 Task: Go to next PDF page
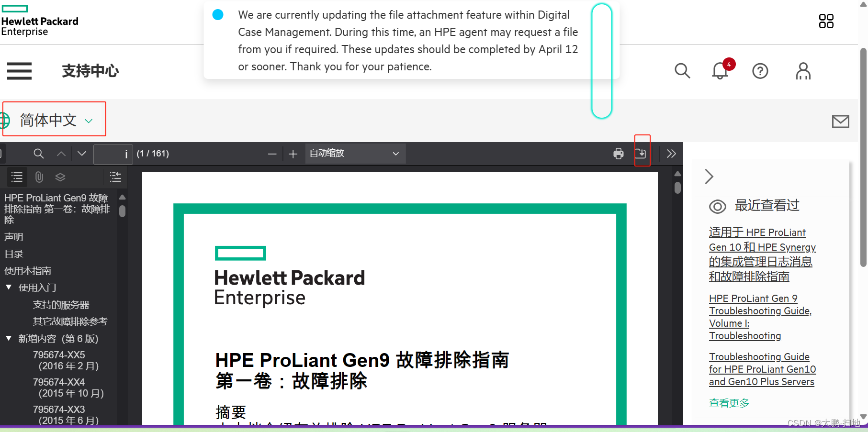(x=82, y=154)
